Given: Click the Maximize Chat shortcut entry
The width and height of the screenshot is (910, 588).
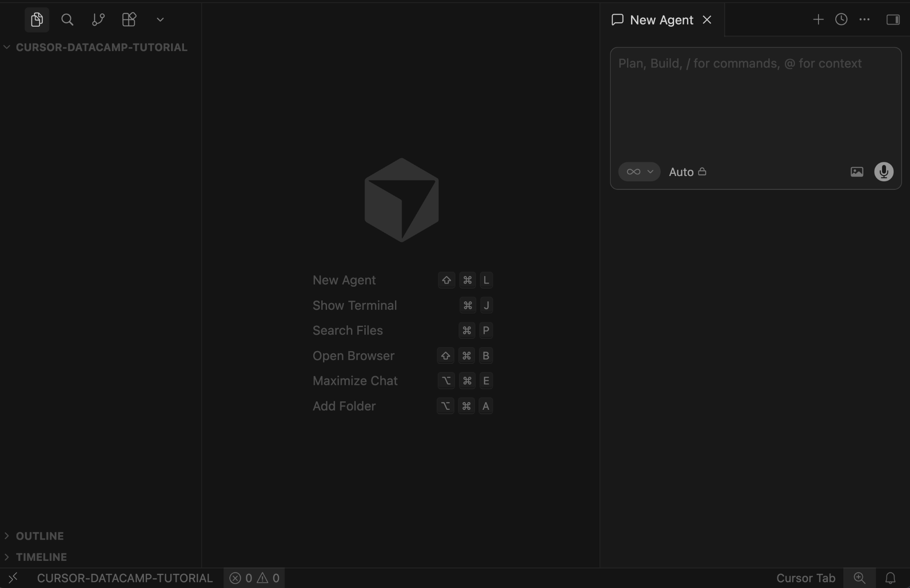Looking at the screenshot, I should coord(355,381).
